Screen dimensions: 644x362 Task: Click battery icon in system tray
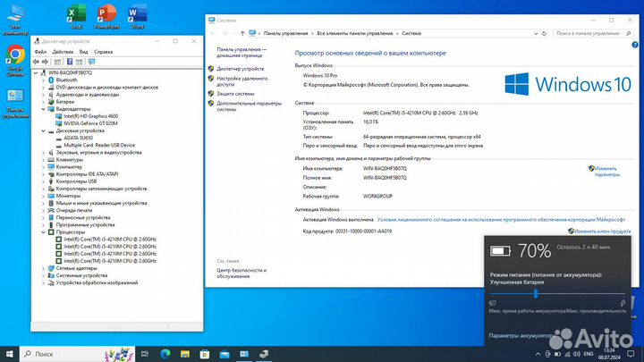tap(557, 354)
